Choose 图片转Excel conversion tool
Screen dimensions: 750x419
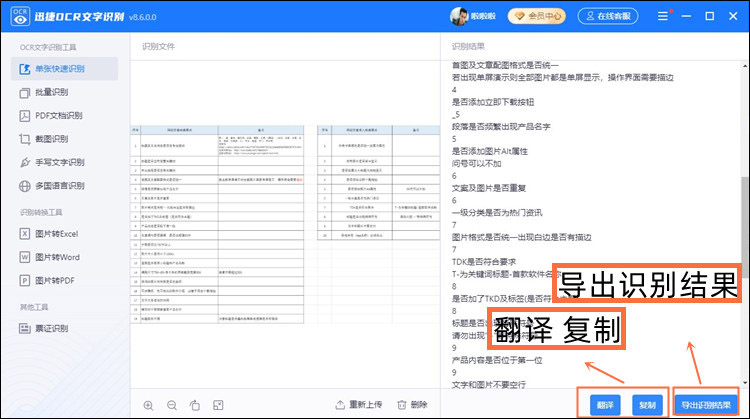56,233
